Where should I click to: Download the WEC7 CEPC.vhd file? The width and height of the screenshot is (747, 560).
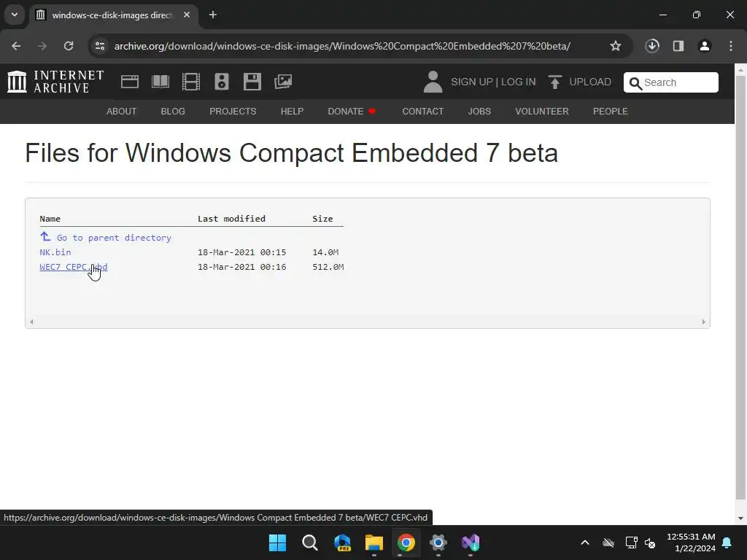click(x=74, y=267)
